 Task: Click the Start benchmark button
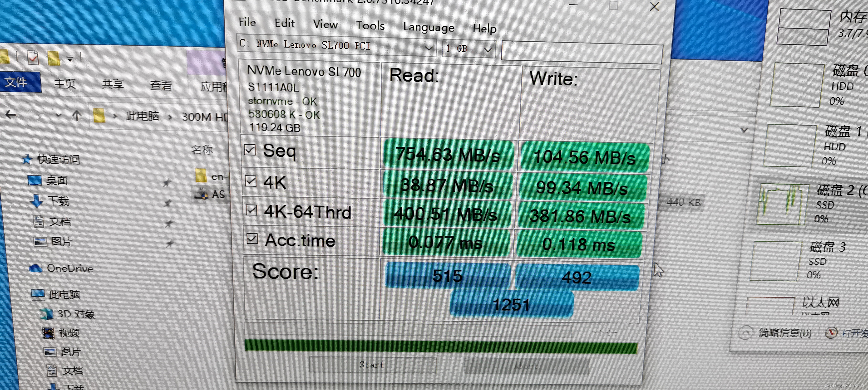pos(372,365)
